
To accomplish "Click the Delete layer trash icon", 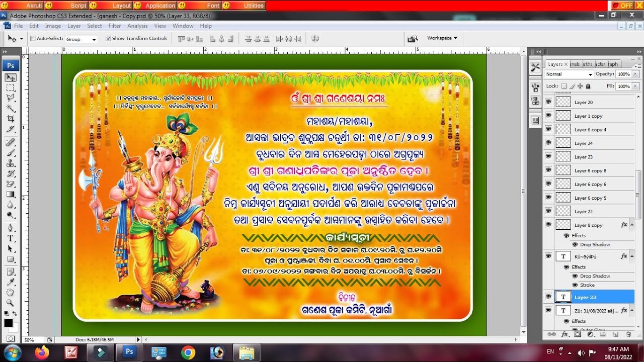I will click(x=628, y=334).
